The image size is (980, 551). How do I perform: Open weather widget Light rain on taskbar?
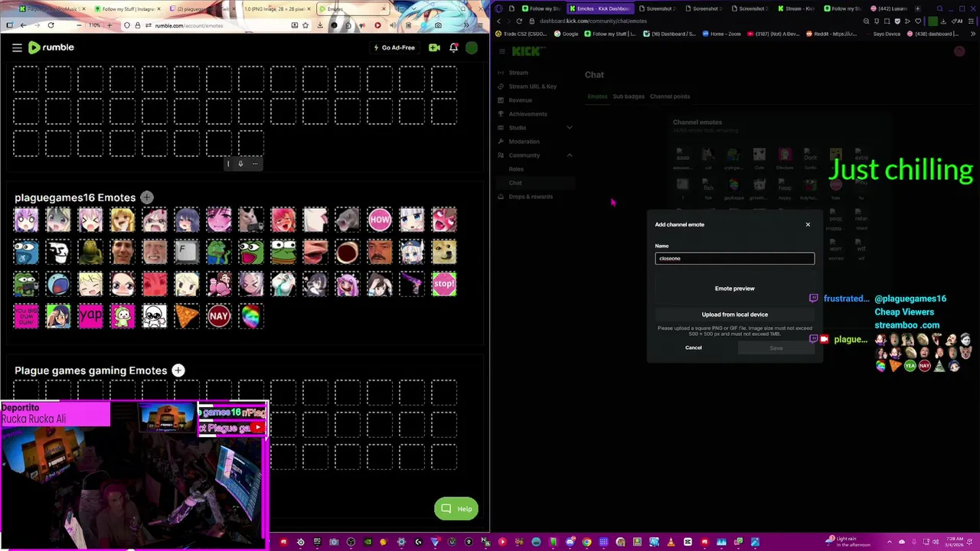pyautogui.click(x=848, y=542)
